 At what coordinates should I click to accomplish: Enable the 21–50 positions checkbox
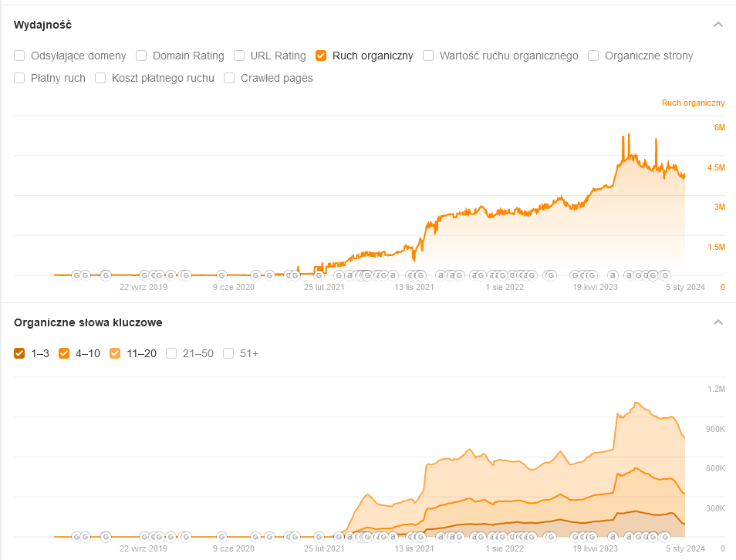tap(171, 353)
